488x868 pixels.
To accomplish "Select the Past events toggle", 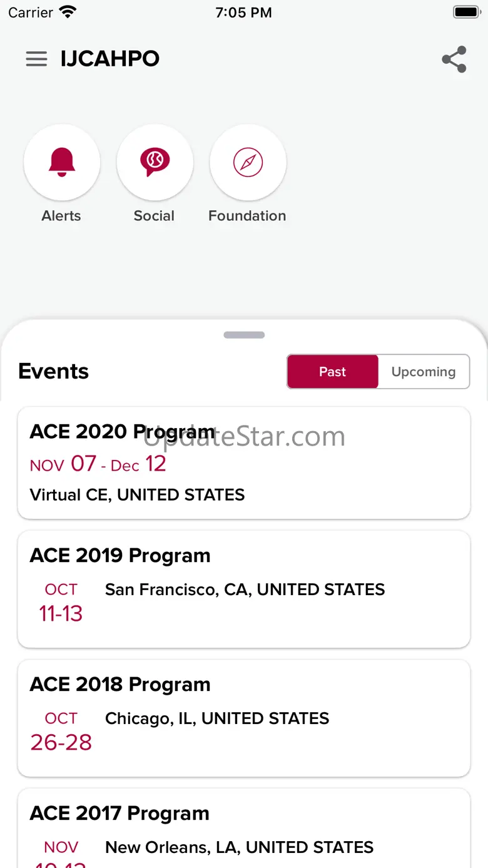I will click(333, 372).
